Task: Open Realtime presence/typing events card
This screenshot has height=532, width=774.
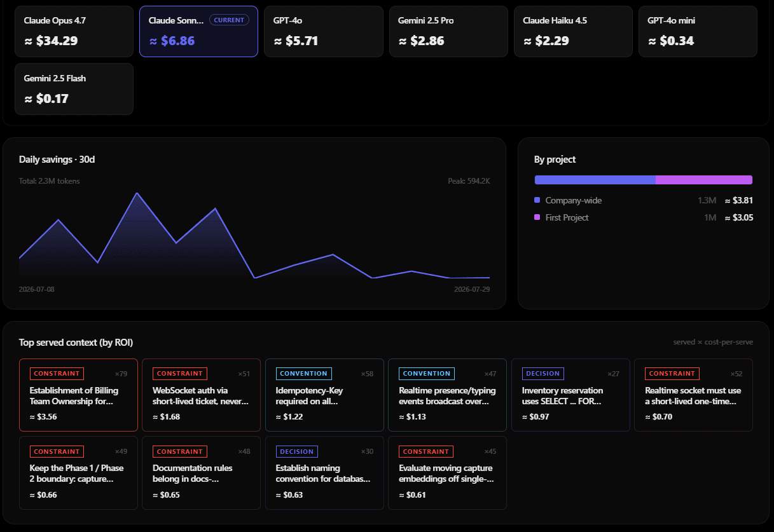Action: (x=447, y=395)
